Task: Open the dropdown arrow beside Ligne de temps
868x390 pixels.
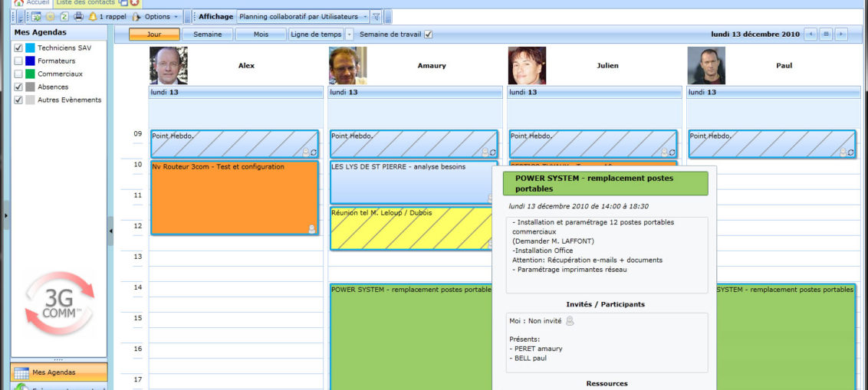Action: pyautogui.click(x=349, y=34)
